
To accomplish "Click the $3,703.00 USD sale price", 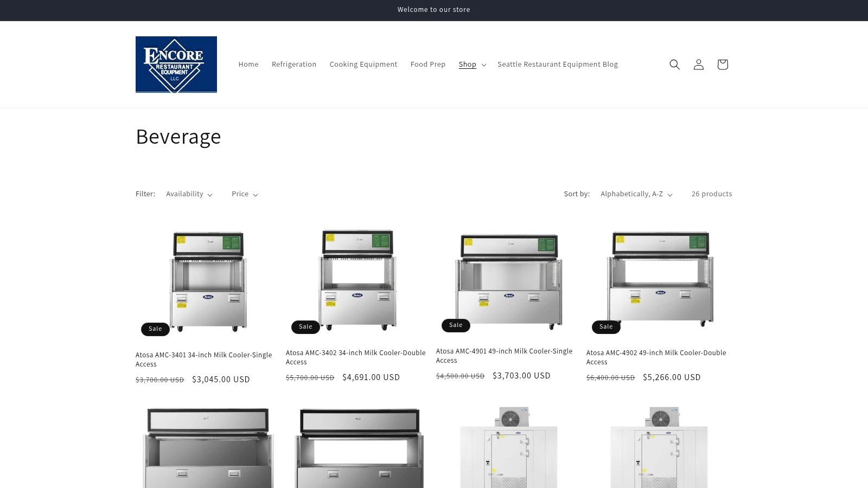I will point(521,376).
